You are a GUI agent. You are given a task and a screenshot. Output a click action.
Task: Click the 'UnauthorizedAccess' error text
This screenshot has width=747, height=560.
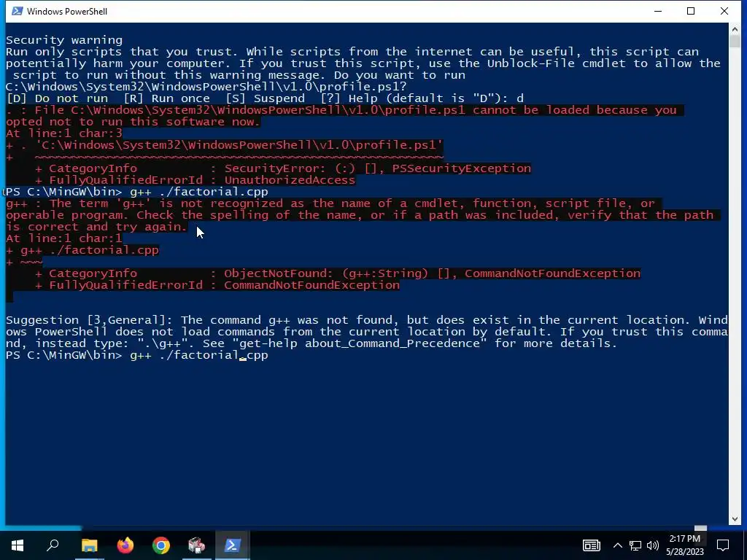(290, 180)
